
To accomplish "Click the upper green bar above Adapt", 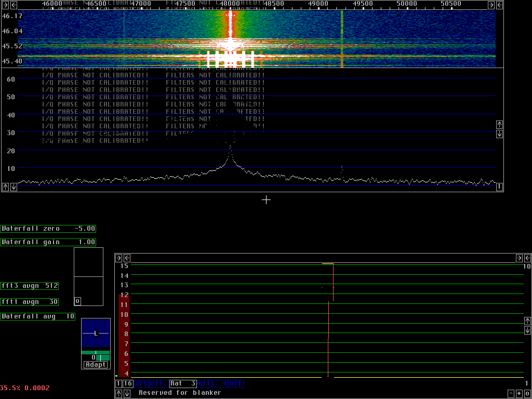I will [96, 353].
